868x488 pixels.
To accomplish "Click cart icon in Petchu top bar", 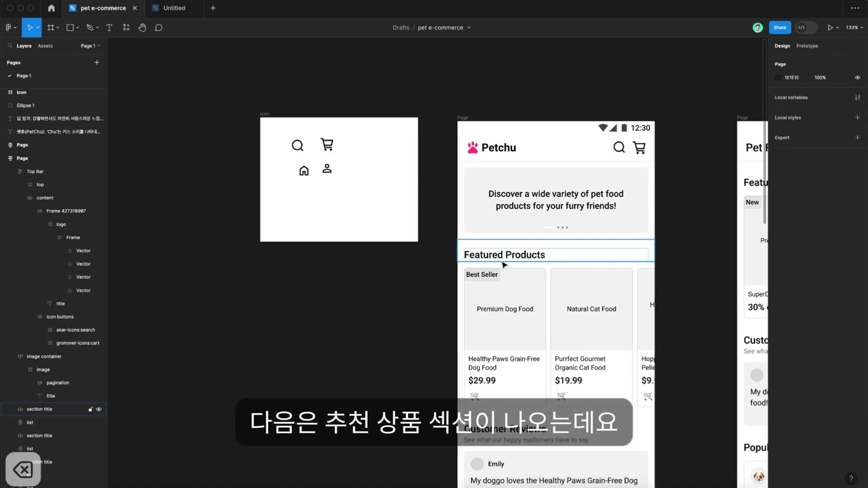I will point(639,148).
